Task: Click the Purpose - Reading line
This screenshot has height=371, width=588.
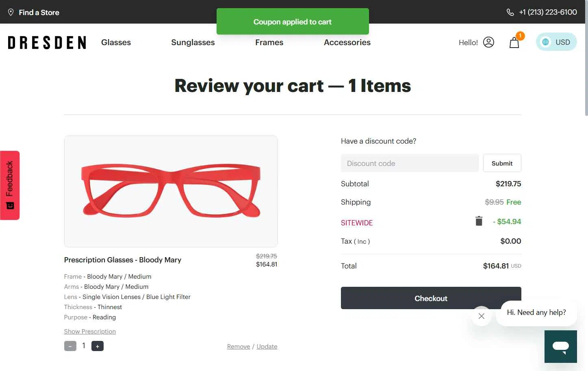Action: pos(90,317)
